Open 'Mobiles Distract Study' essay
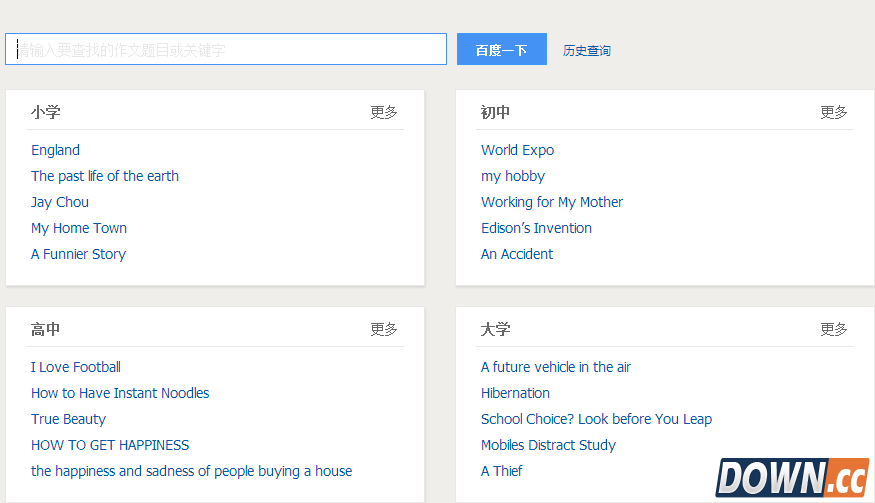Image resolution: width=875 pixels, height=503 pixels. click(x=548, y=445)
